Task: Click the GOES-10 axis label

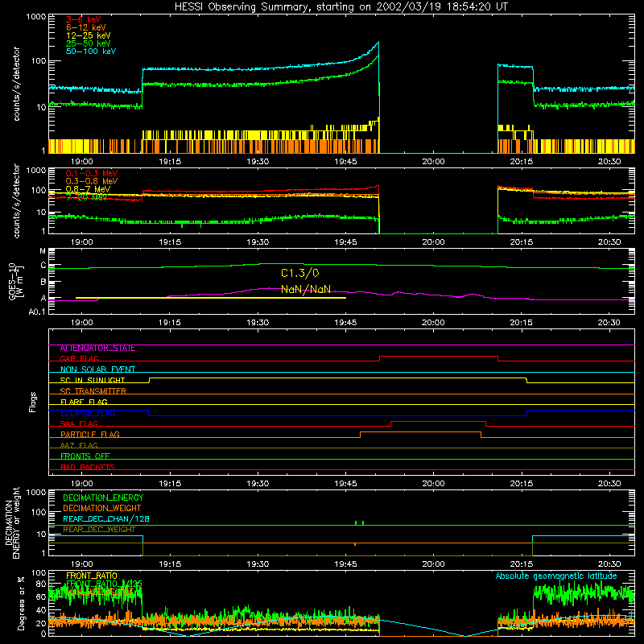Action: click(15, 283)
